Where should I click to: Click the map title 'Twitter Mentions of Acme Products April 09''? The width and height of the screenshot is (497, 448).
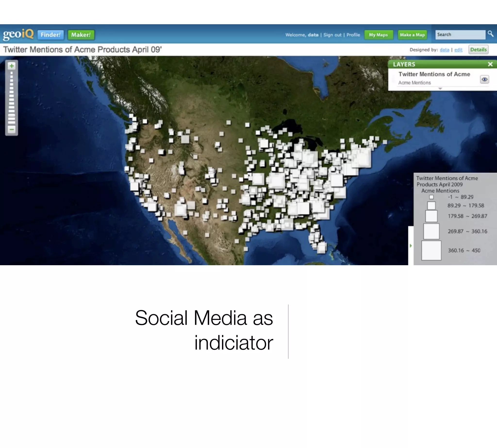coord(82,49)
